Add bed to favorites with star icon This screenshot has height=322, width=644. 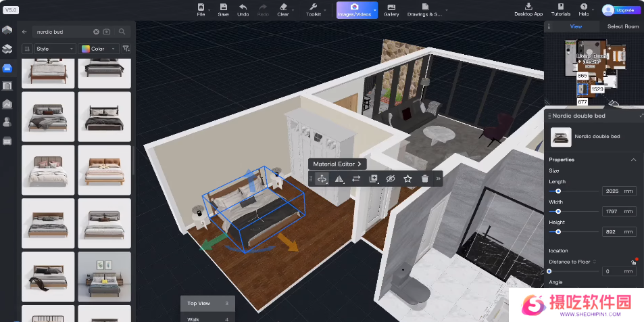pyautogui.click(x=407, y=179)
